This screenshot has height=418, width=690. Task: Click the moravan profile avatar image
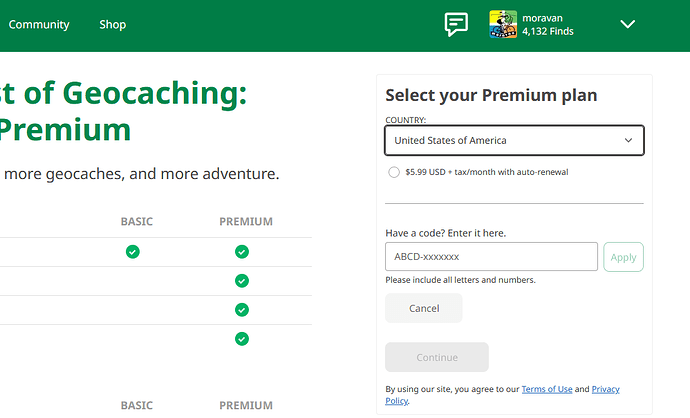click(503, 24)
